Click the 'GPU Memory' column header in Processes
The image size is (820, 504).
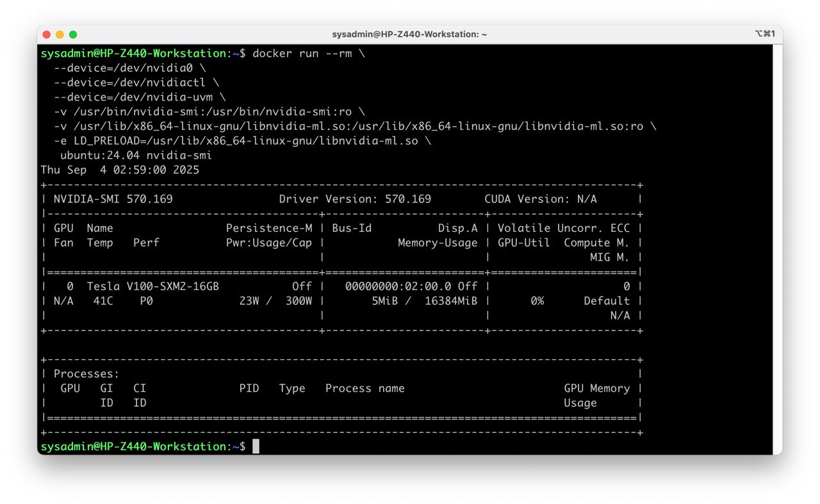tap(597, 389)
